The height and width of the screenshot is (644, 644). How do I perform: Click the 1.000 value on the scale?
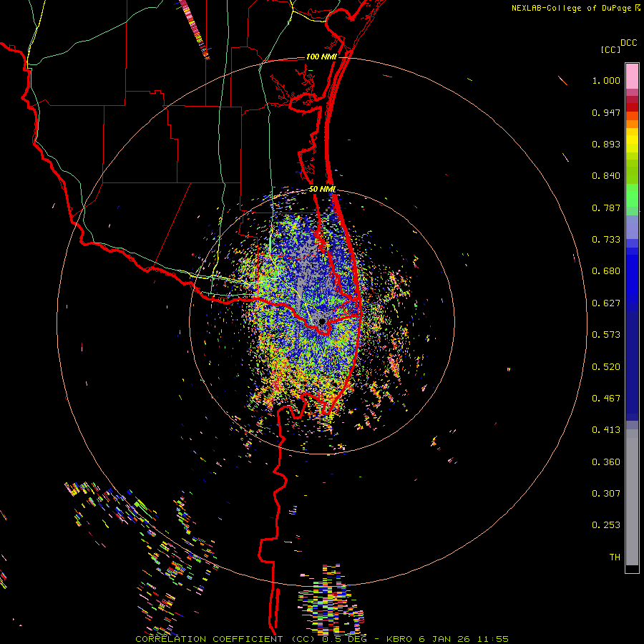(606, 80)
